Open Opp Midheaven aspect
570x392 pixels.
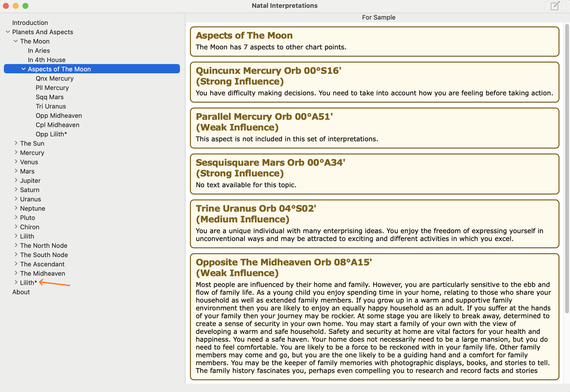tap(59, 116)
